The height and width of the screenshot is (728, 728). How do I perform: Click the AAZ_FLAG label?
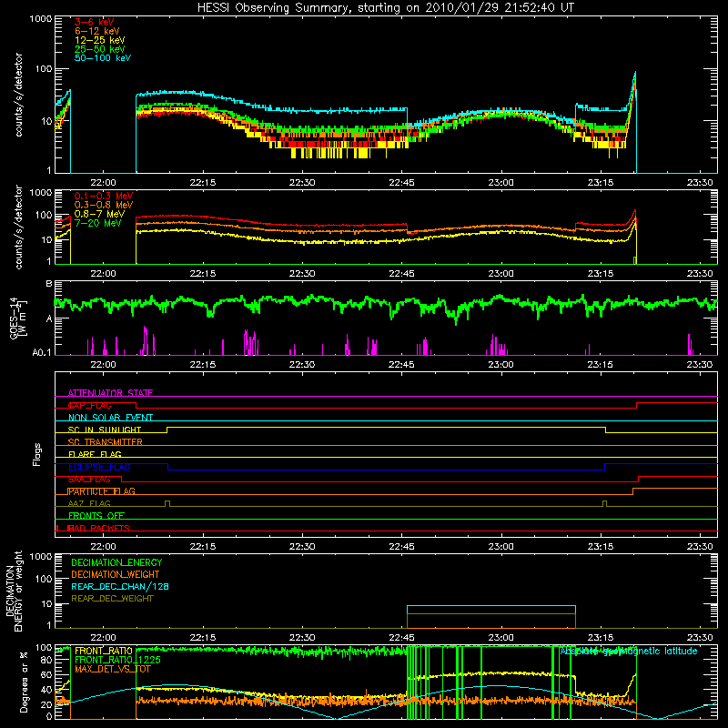89,503
